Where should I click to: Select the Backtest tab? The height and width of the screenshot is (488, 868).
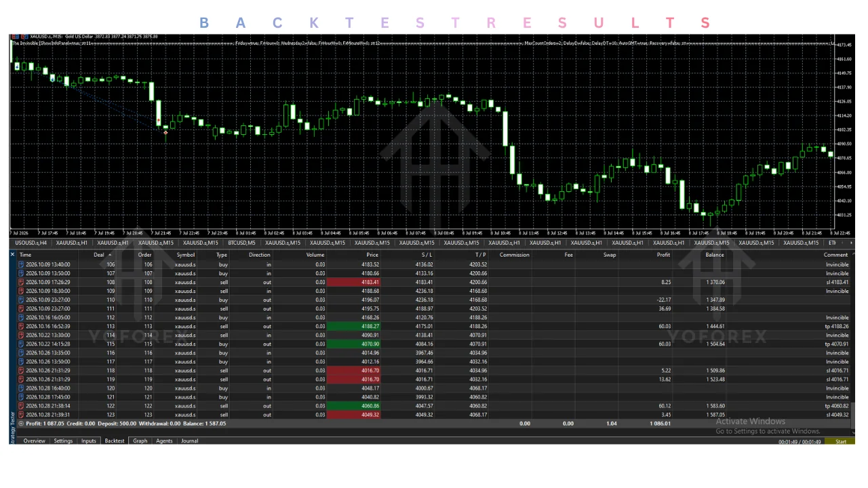[x=115, y=441]
